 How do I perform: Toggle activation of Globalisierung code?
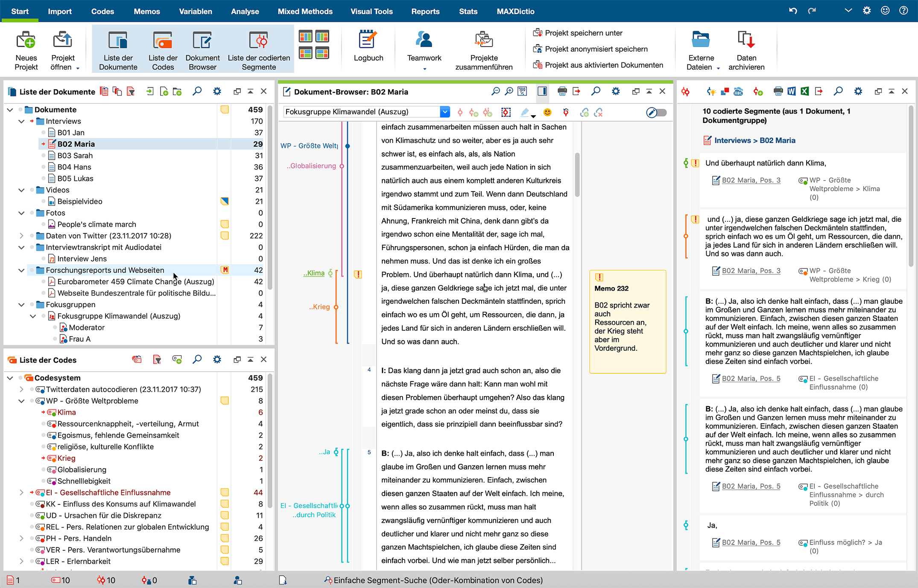coord(44,470)
